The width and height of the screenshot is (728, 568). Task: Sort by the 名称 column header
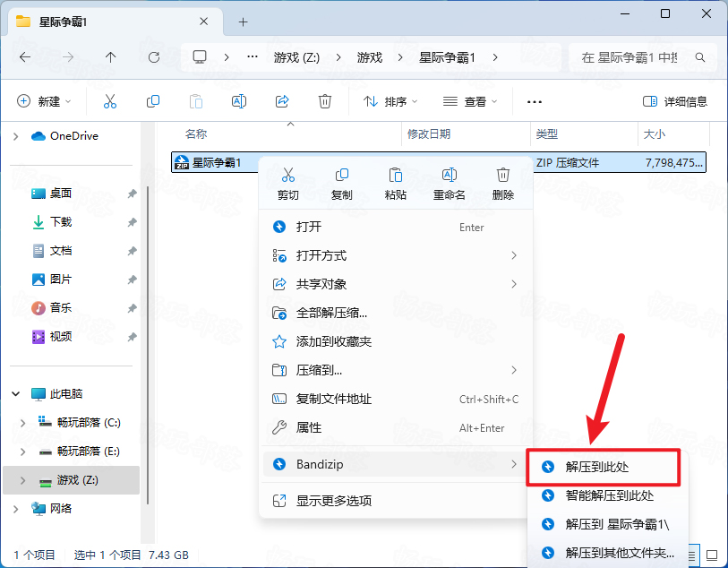click(x=291, y=134)
